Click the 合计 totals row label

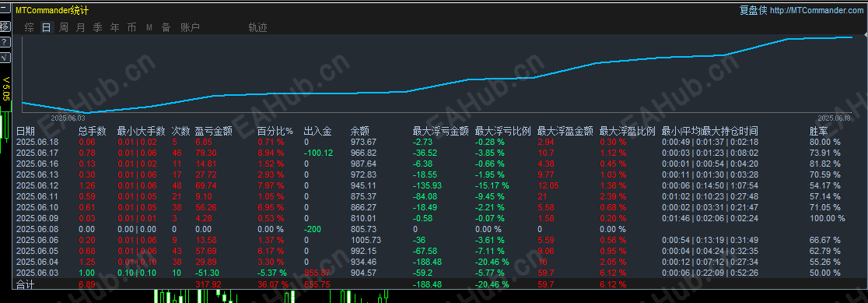pyautogui.click(x=26, y=285)
